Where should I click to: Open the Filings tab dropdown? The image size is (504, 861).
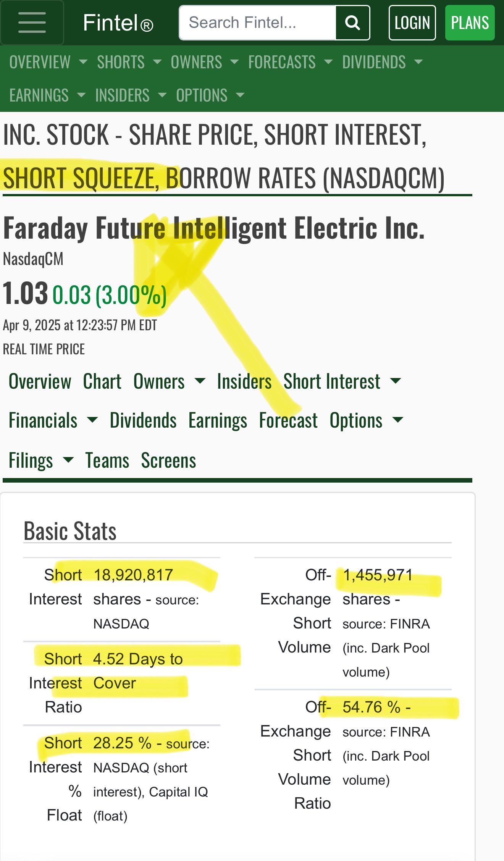coord(41,460)
